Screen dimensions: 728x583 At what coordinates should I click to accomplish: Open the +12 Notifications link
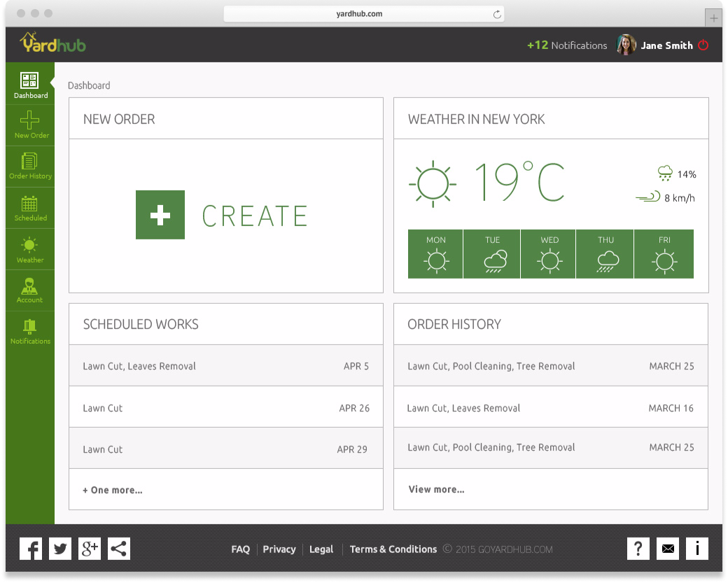(x=567, y=45)
